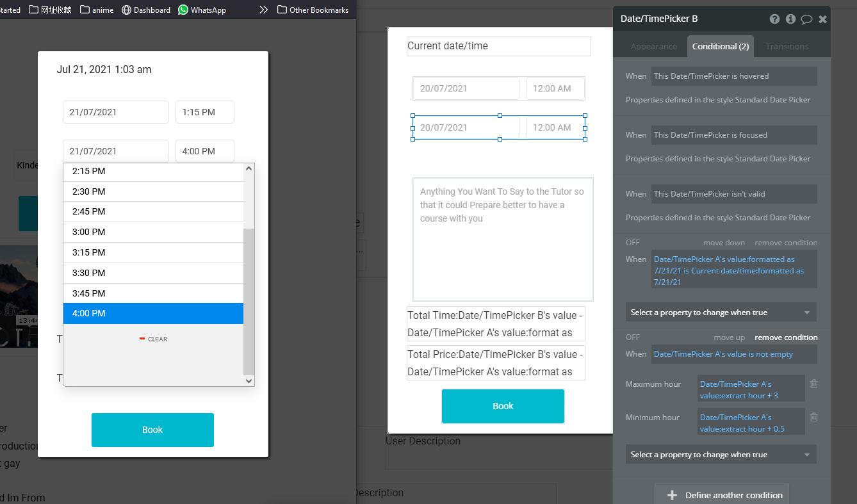Open first 'Select a property to change' dropdown

tap(721, 312)
